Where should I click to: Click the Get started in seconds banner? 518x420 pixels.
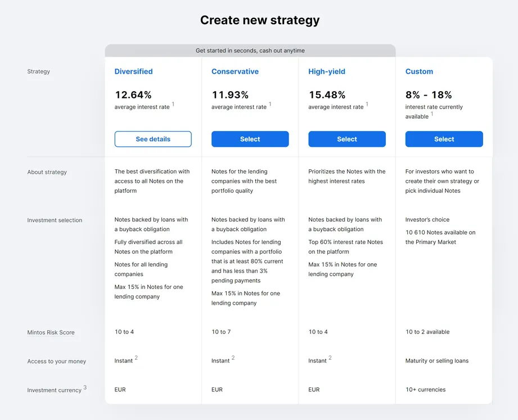tap(250, 51)
